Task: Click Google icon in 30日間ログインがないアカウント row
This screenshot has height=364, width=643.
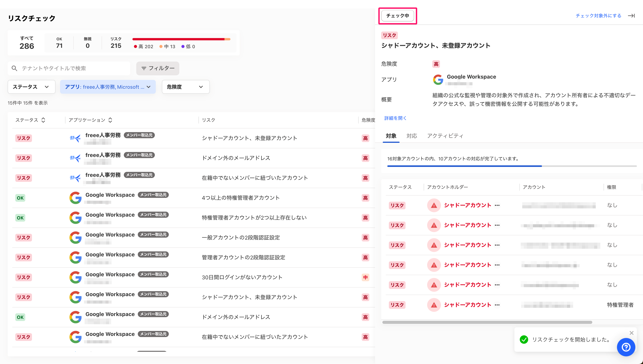Action: pyautogui.click(x=75, y=277)
